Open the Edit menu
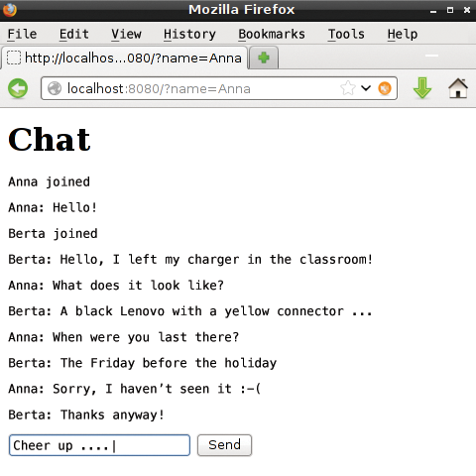Screen dimensions: 476x476 tap(74, 34)
